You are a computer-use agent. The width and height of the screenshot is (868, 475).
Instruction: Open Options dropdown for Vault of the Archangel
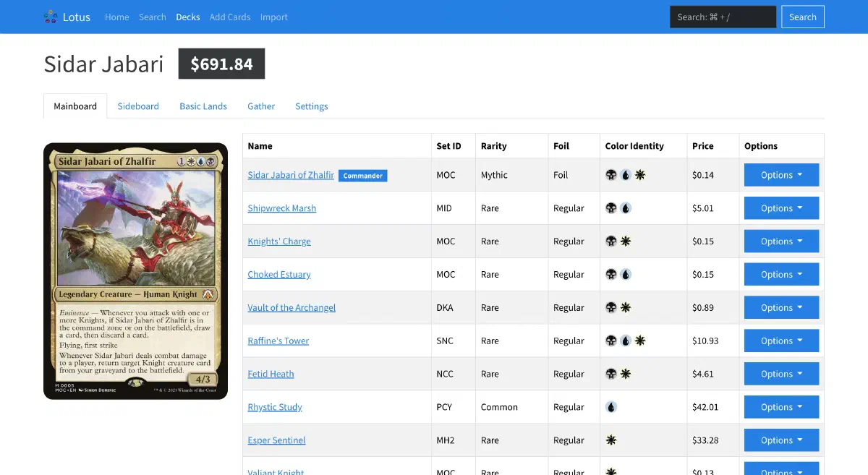click(x=781, y=307)
